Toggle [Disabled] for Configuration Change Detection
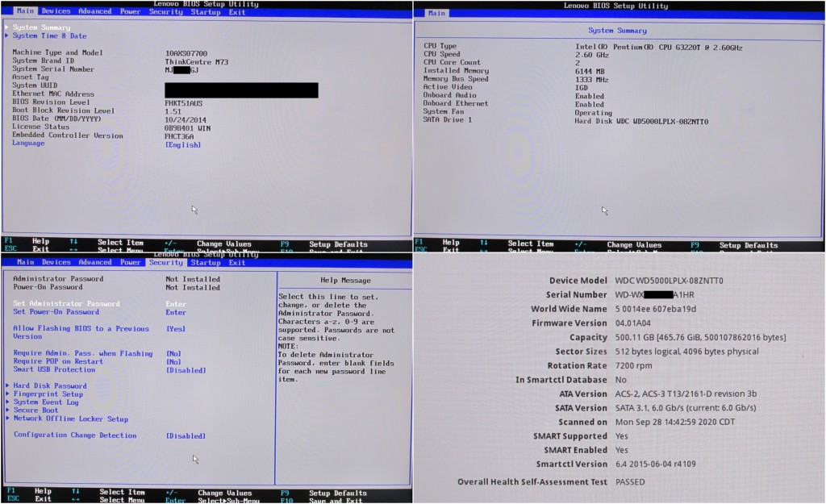Viewport: 826px width, 504px height. tap(186, 436)
